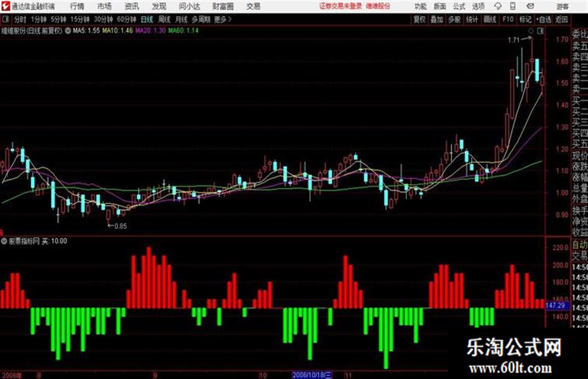
Task: Click the 多股 multi-stock button
Action: 454,19
